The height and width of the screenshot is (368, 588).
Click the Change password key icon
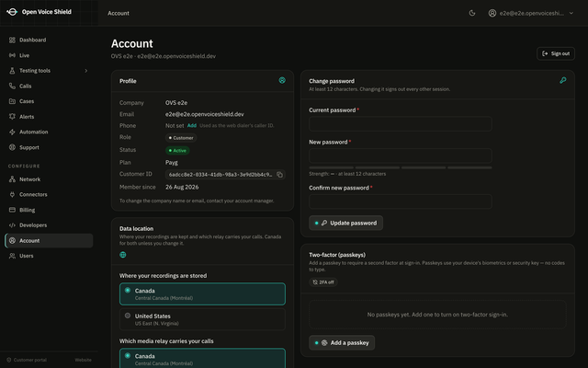point(563,80)
